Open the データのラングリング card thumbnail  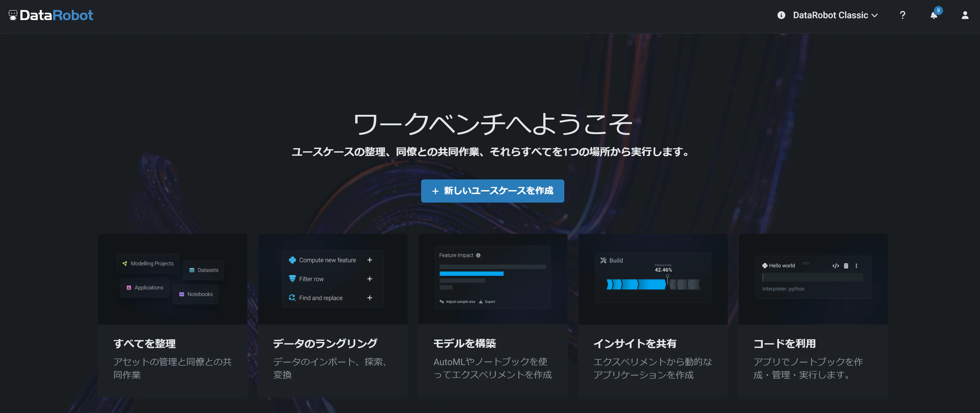click(x=332, y=279)
